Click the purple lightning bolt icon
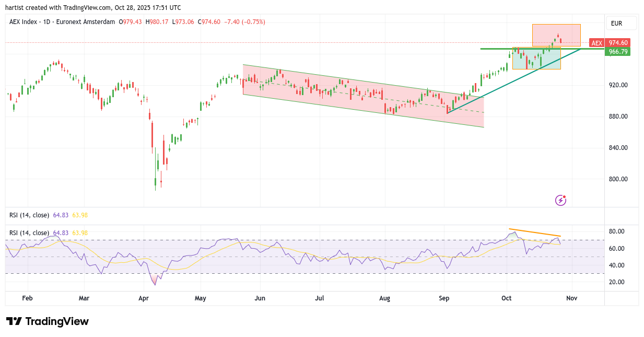Image resolution: width=644 pixels, height=337 pixels. click(x=560, y=200)
